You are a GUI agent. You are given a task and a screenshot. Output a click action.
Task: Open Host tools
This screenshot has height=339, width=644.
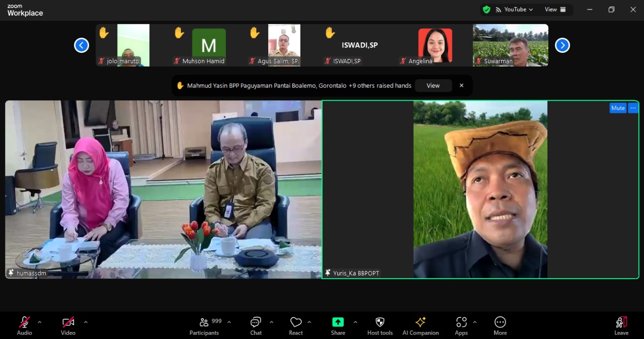pos(380,322)
